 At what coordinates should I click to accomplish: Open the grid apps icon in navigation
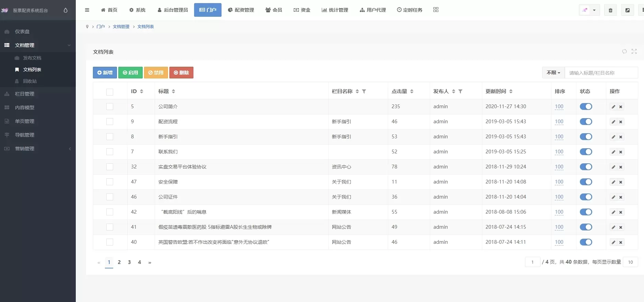tap(436, 10)
